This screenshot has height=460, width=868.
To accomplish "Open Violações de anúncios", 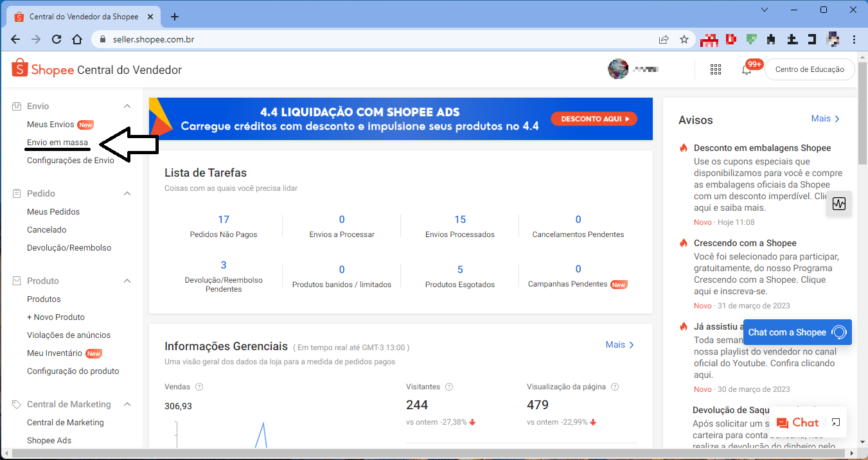I will tap(69, 335).
